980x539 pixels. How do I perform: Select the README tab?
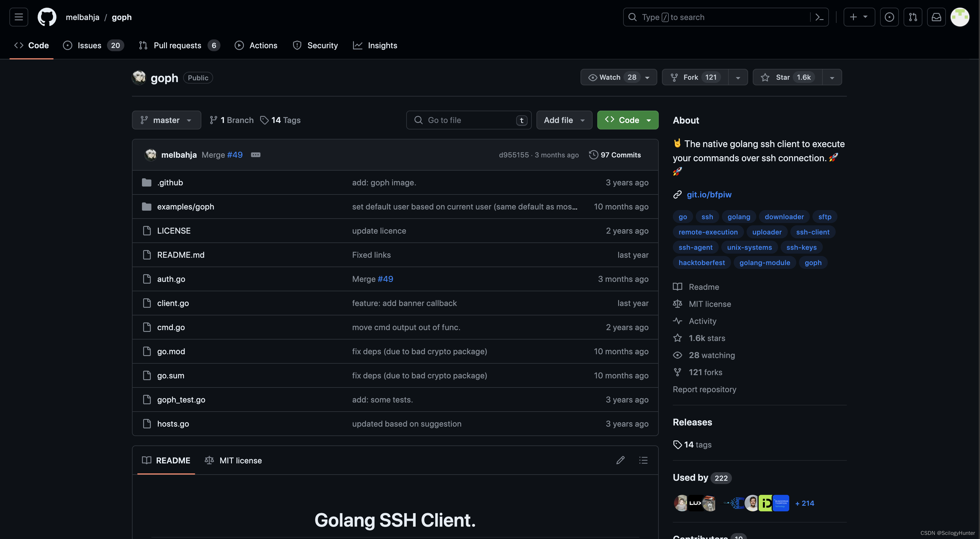[x=166, y=460]
